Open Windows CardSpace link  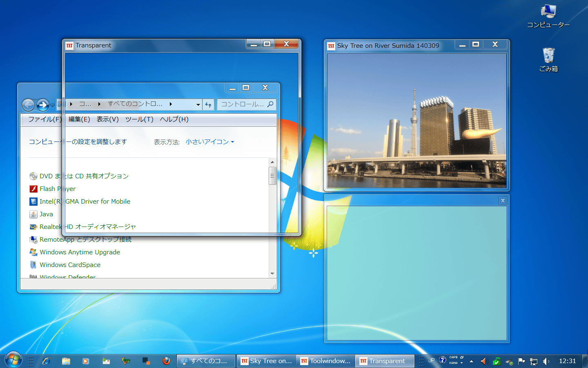pos(70,265)
